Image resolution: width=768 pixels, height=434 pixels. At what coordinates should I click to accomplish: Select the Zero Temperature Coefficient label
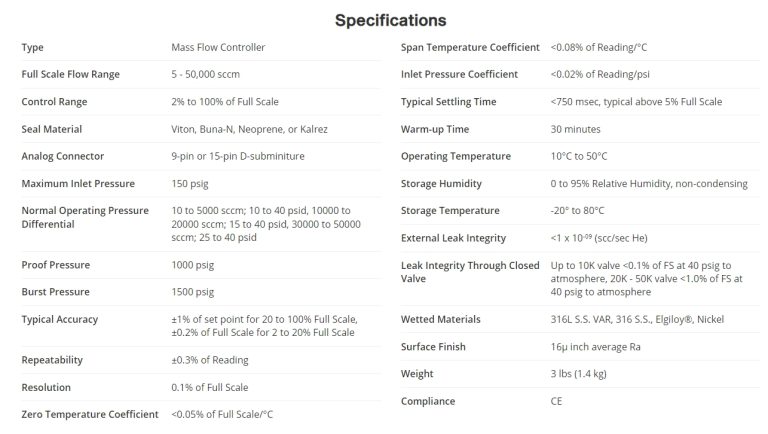(x=90, y=414)
